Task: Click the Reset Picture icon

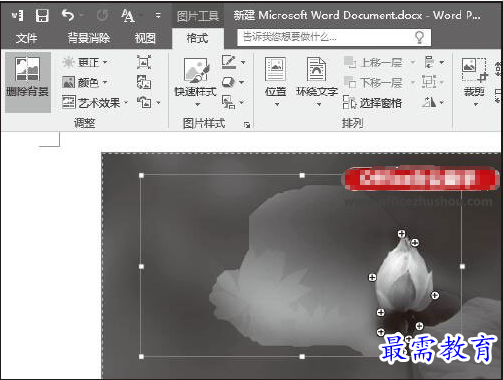Action: pos(144,102)
